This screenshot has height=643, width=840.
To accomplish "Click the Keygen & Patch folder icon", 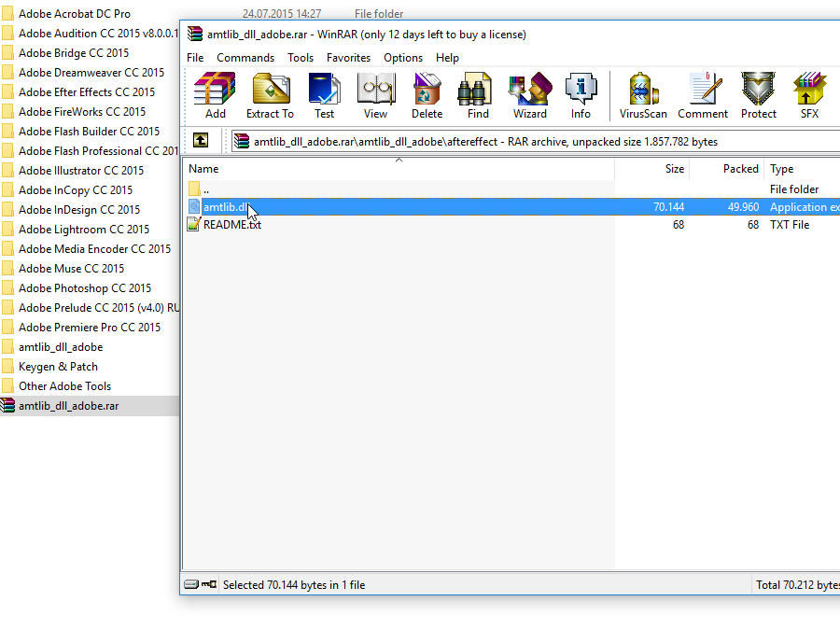I will coord(7,367).
